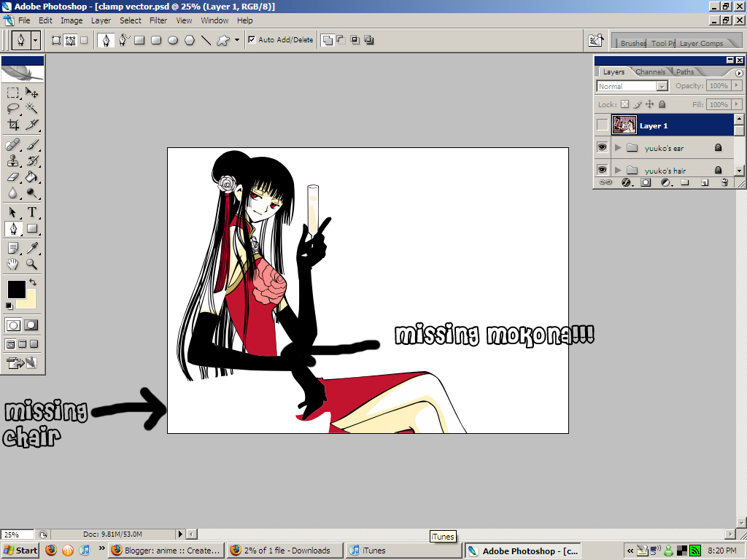Open the Fill slider arrow
Viewport: 747px width, 560px height.
[737, 104]
